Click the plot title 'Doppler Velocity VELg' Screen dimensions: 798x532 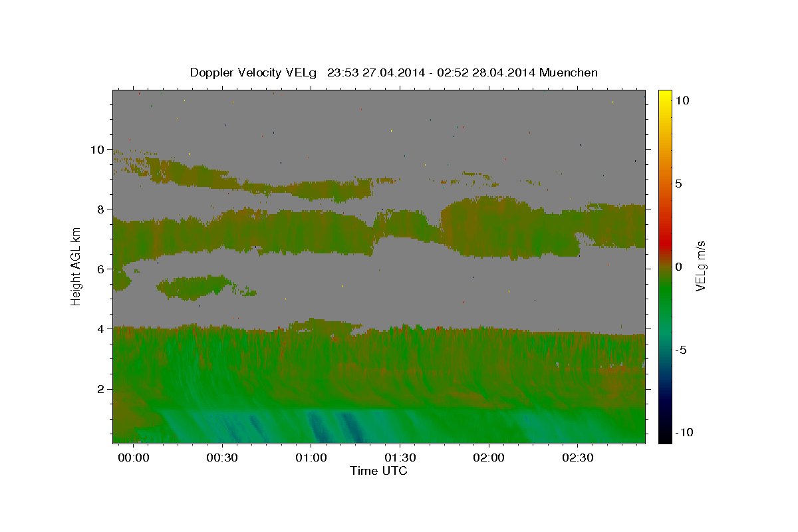point(254,72)
